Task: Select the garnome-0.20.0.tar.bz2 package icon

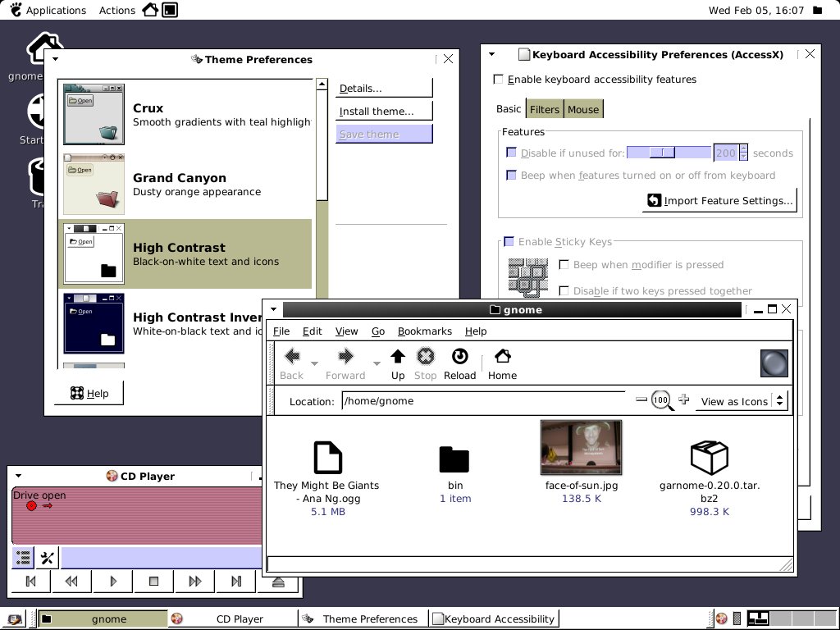Action: 710,457
